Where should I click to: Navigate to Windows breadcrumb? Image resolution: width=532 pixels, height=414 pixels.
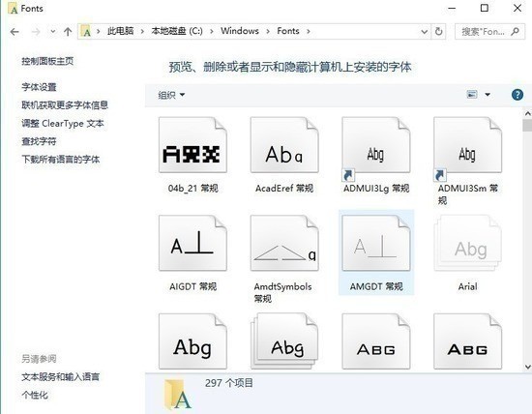click(240, 31)
